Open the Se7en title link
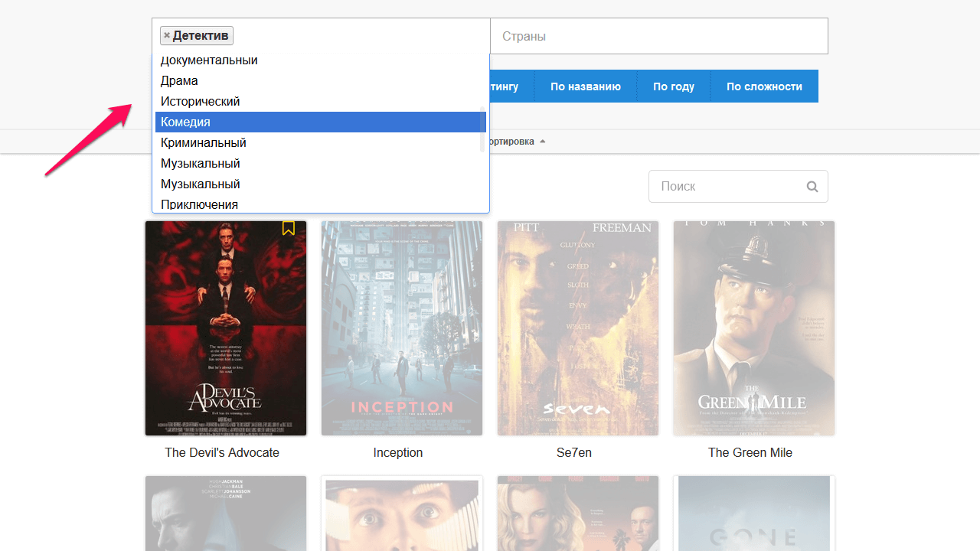 (574, 453)
